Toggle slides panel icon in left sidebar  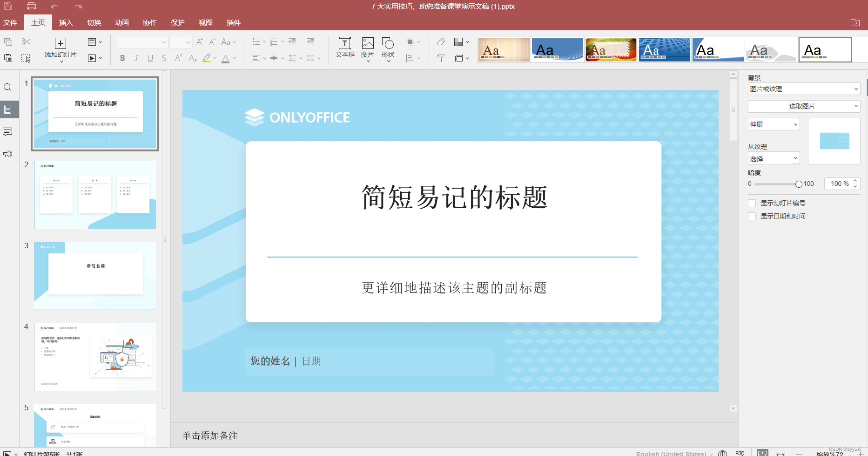coord(8,109)
